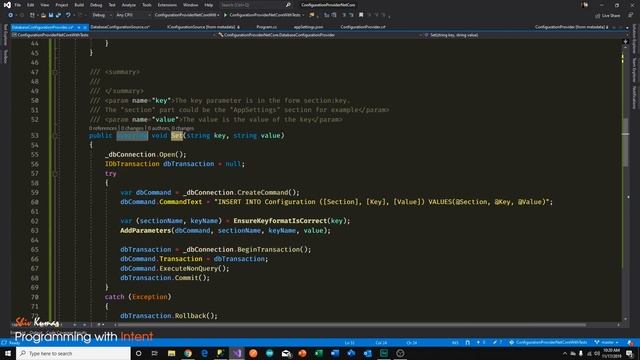Image resolution: width=640 pixels, height=360 pixels.
Task: Open the Debug menu
Action: coord(96,5)
